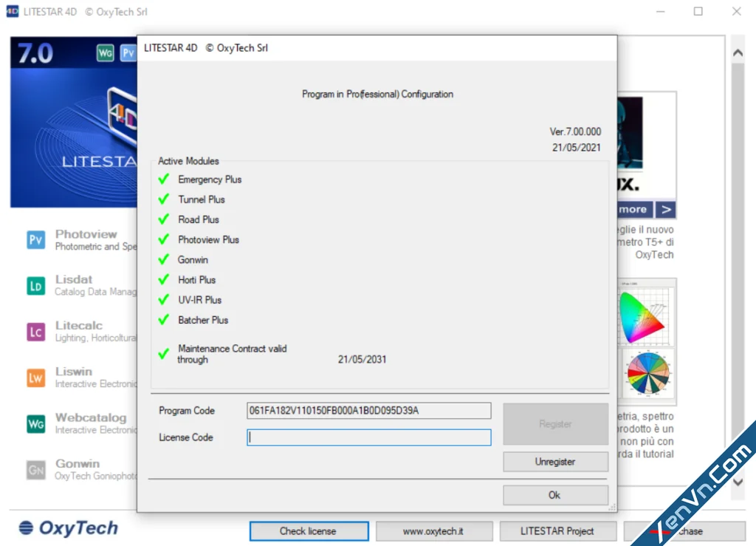This screenshot has width=756, height=546.
Task: Open the Lisdat Ld module icon
Action: [35, 285]
